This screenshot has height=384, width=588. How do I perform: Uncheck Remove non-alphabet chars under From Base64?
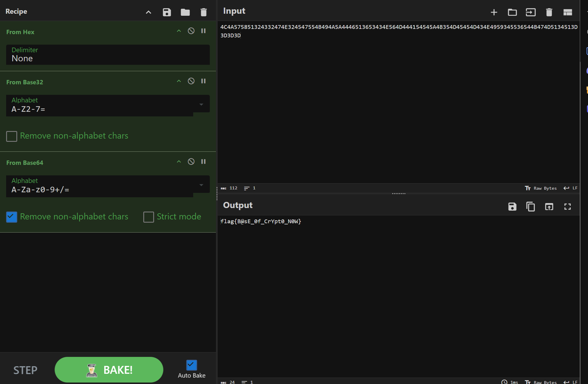12,217
